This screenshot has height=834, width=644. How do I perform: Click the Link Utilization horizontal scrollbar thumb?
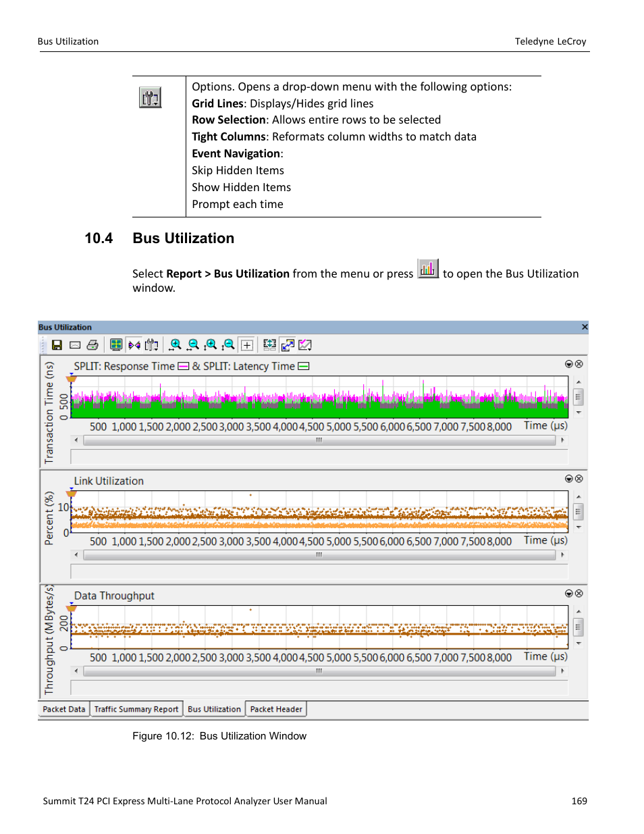[x=319, y=555]
